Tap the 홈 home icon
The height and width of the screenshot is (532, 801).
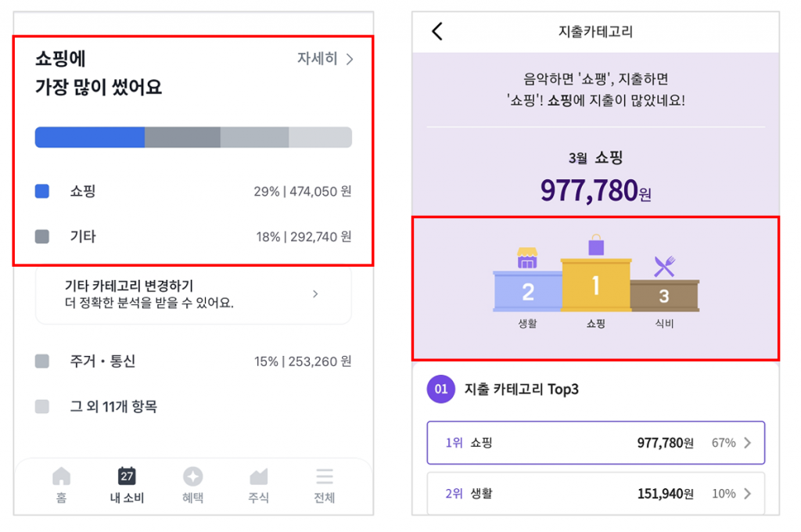61,476
